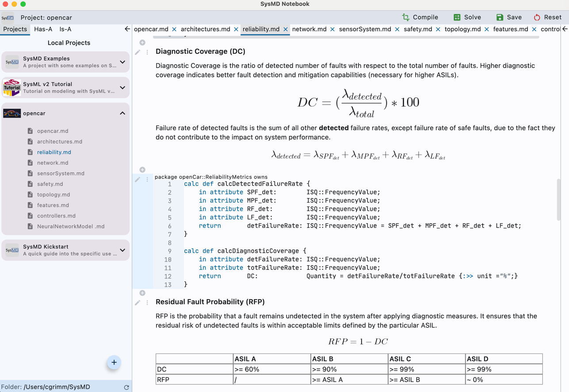
Task: Open the three-dot menu beside Residual Fault Probability
Action: pos(147,303)
